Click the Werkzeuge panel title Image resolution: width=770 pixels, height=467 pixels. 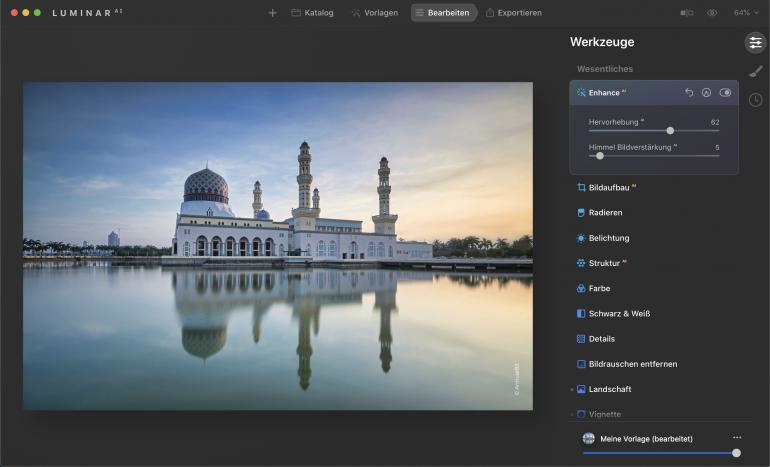click(x=602, y=42)
